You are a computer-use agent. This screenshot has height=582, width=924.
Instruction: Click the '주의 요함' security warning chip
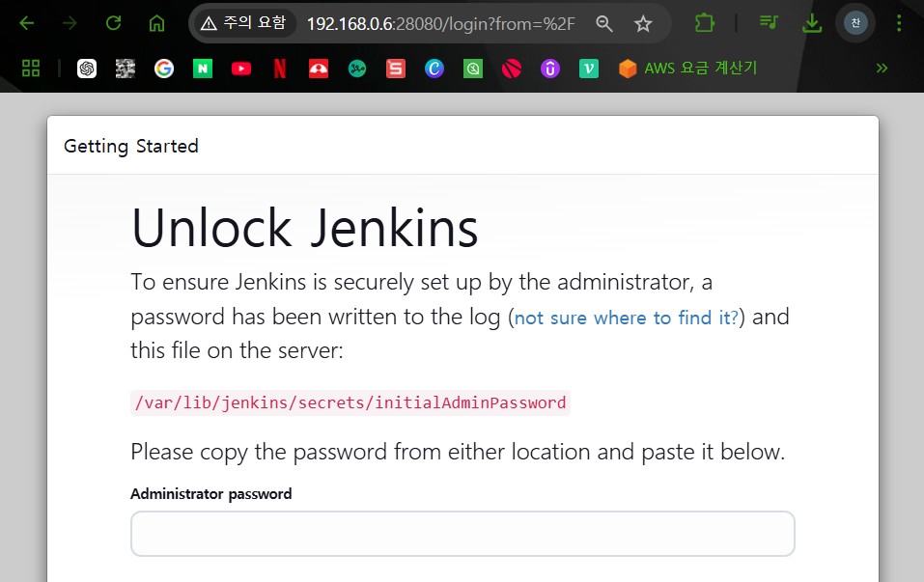244,23
